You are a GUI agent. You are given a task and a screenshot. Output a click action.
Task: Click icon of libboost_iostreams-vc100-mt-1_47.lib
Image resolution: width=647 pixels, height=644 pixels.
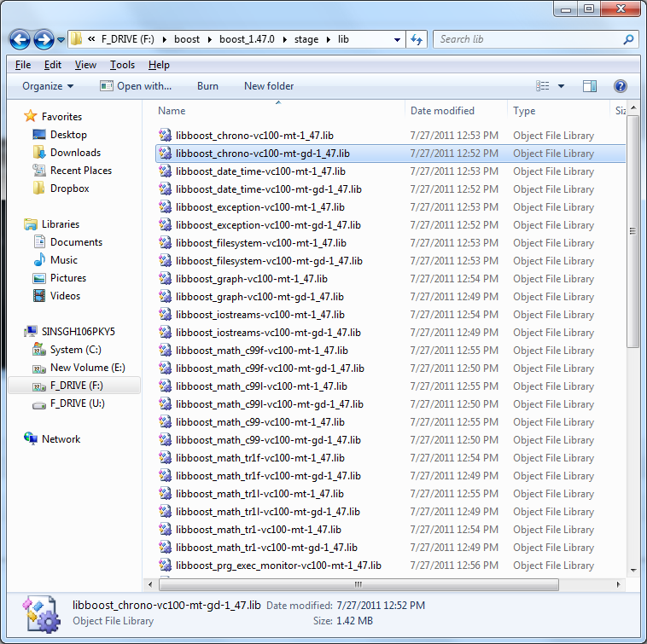(x=165, y=314)
